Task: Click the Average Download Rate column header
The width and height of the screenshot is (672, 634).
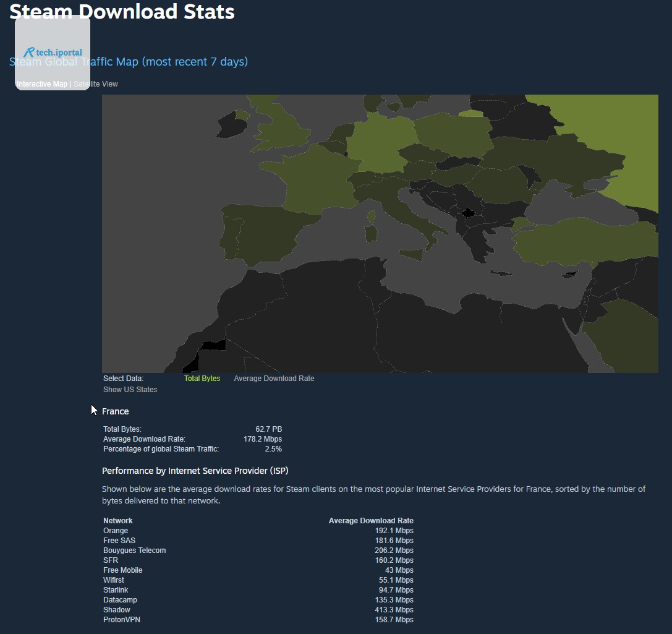Action: pyautogui.click(x=371, y=520)
